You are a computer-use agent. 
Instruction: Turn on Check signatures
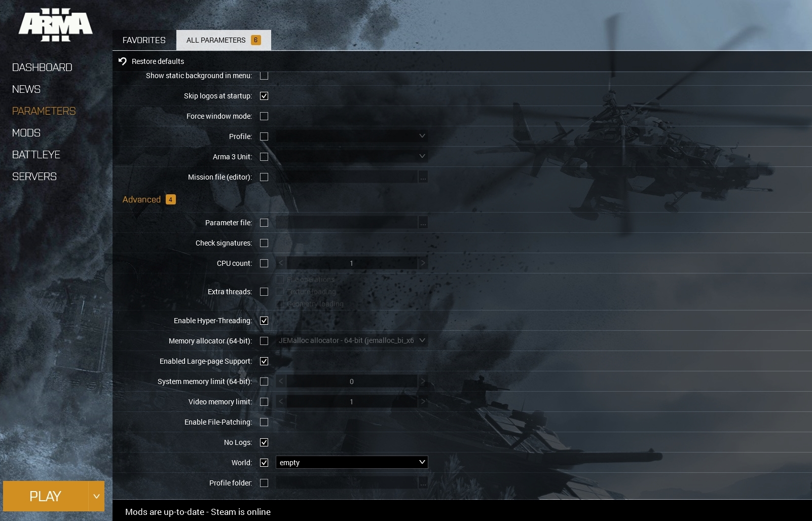click(x=264, y=243)
